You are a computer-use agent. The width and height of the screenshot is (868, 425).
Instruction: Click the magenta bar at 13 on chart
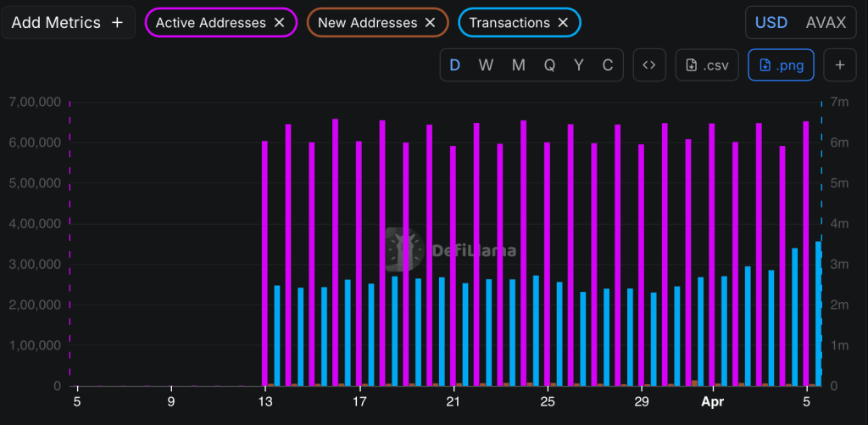tap(264, 263)
